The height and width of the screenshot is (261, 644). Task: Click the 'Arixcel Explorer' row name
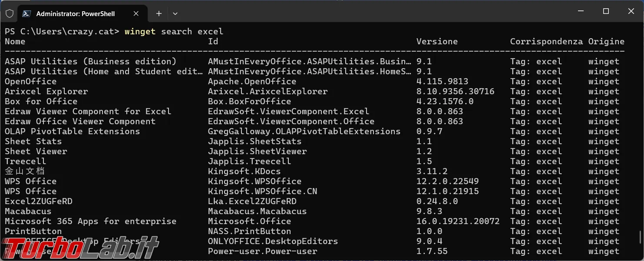pyautogui.click(x=46, y=92)
